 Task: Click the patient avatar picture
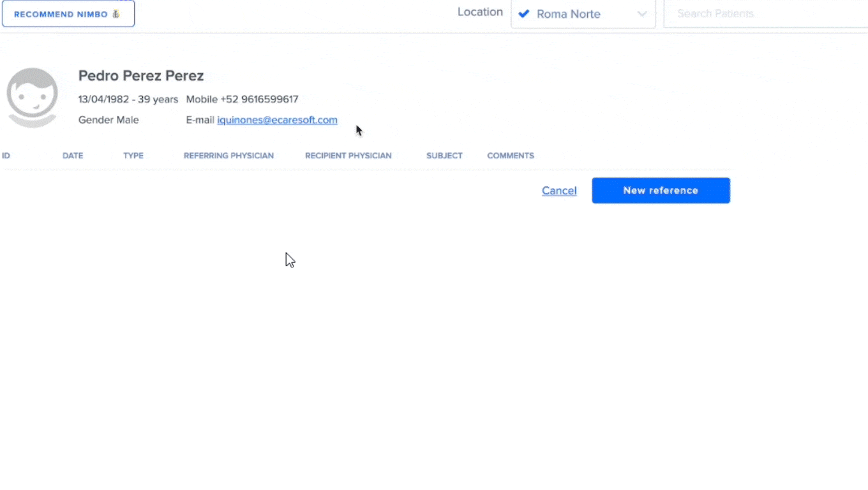click(32, 96)
